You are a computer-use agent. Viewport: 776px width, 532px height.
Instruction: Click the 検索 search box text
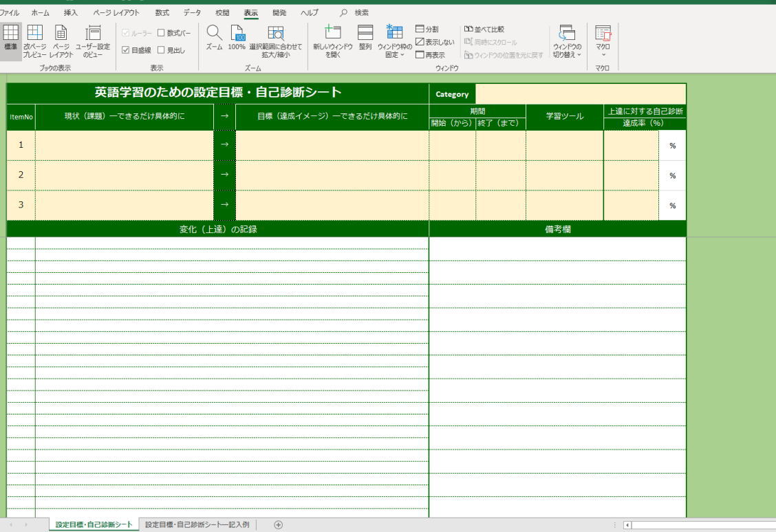[x=362, y=12]
